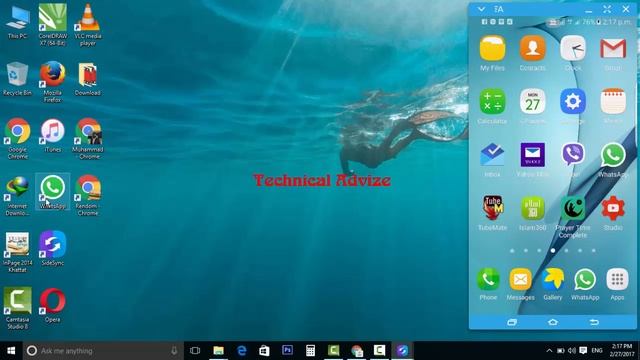Open File Explorer from the taskbar
The image size is (640, 360).
click(x=218, y=351)
